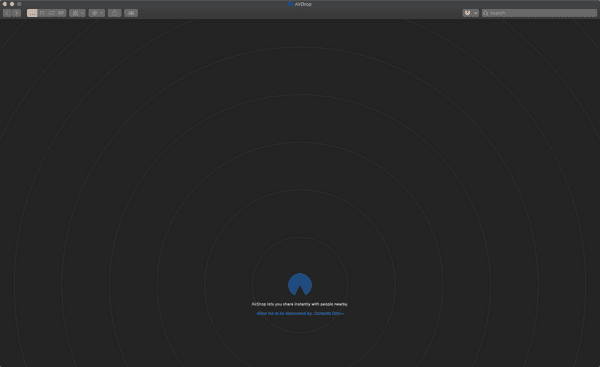Click the AirDrop window title

pos(303,4)
